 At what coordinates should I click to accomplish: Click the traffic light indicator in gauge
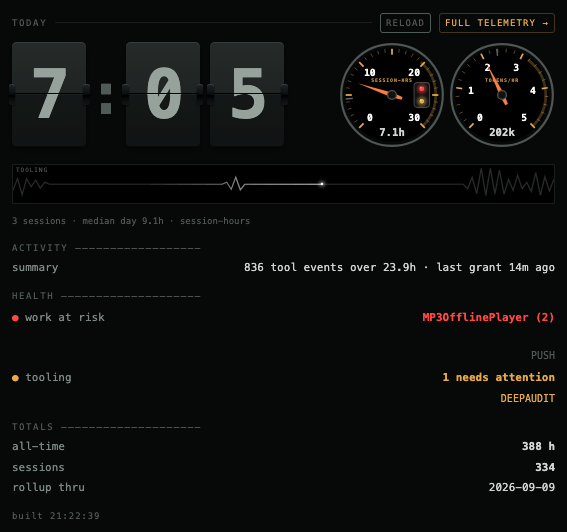(x=422, y=95)
